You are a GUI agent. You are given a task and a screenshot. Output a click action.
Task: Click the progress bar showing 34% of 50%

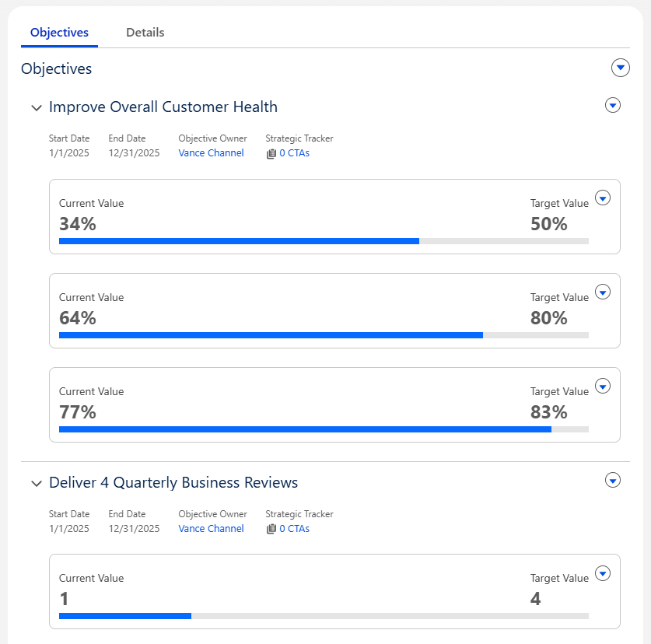[x=324, y=241]
